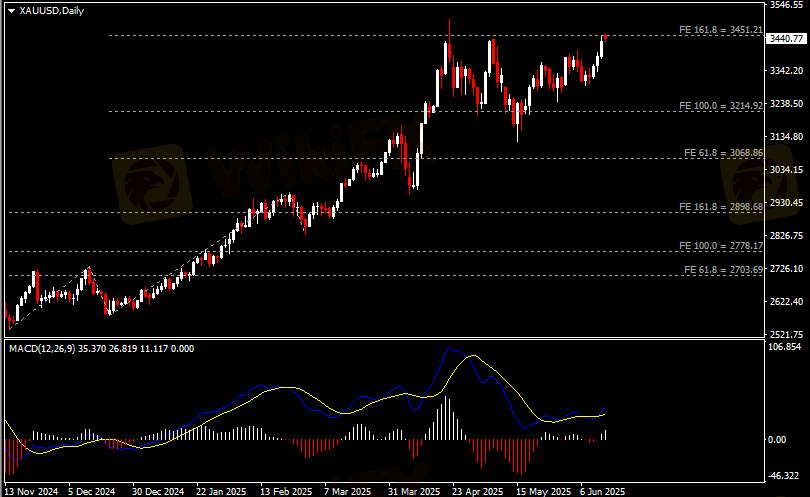This screenshot has height=497, width=810.
Task: Select label FE 161.8 = 3451.21
Action: click(721, 30)
